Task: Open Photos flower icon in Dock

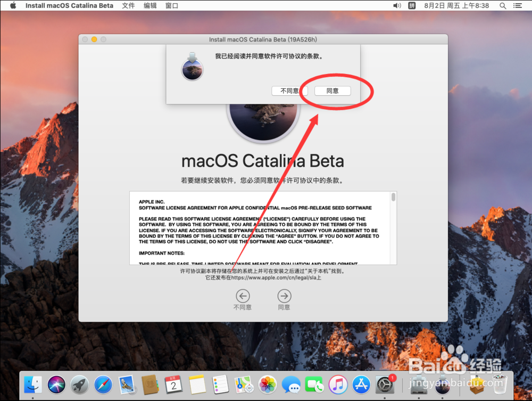Action: tap(268, 384)
